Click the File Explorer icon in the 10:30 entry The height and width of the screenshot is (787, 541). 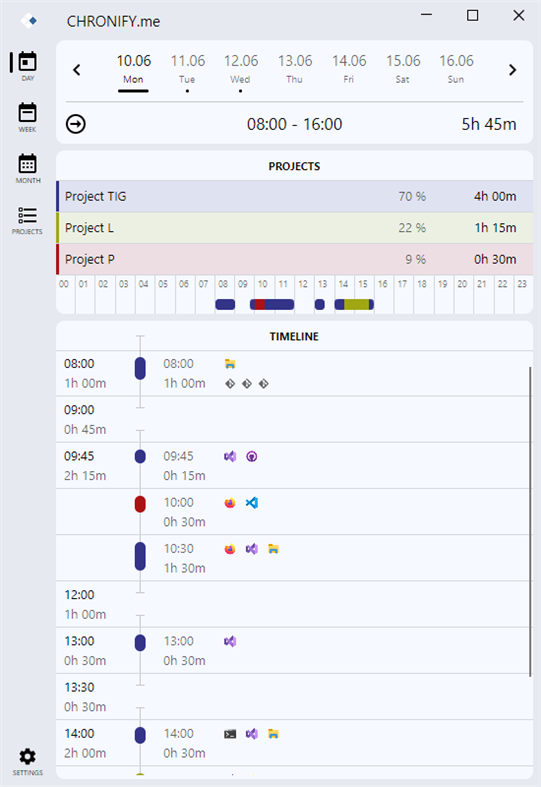[x=274, y=549]
